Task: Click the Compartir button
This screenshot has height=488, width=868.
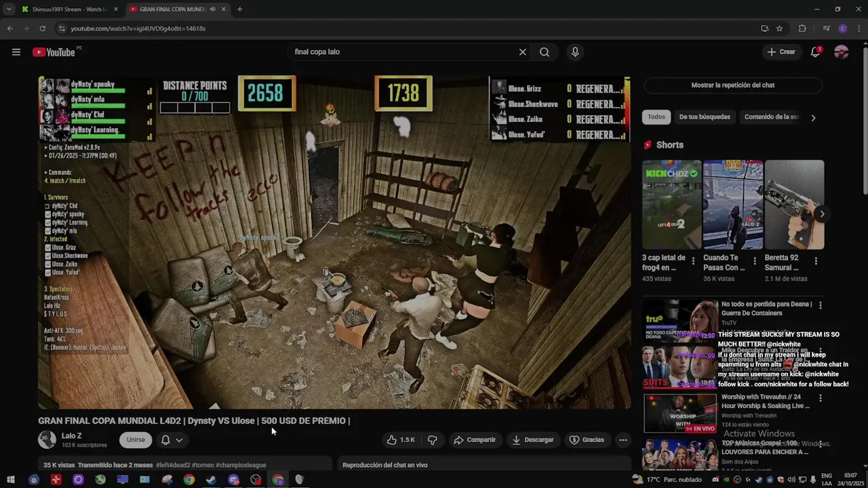Action: [475, 440]
